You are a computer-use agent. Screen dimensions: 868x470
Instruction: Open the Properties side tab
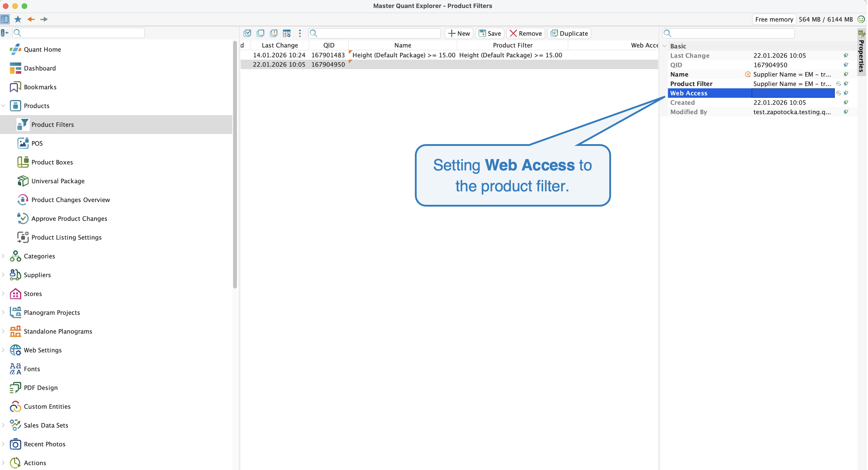pos(862,52)
